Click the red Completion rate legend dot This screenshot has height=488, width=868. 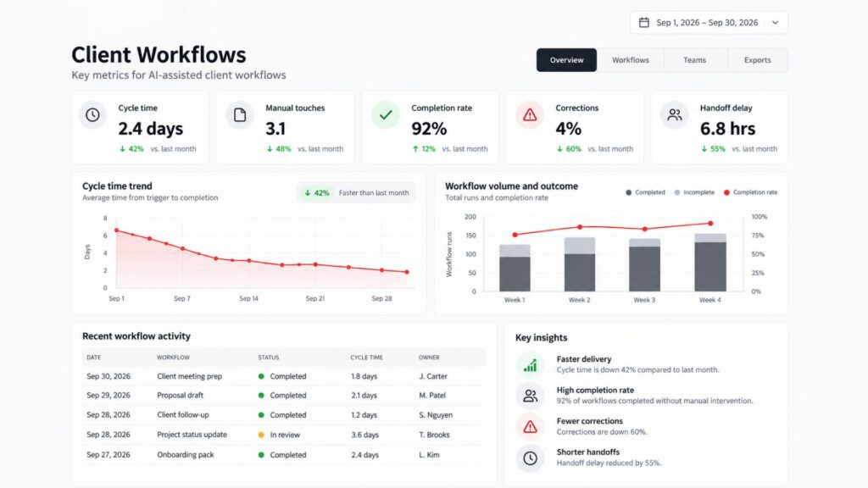[x=726, y=192]
